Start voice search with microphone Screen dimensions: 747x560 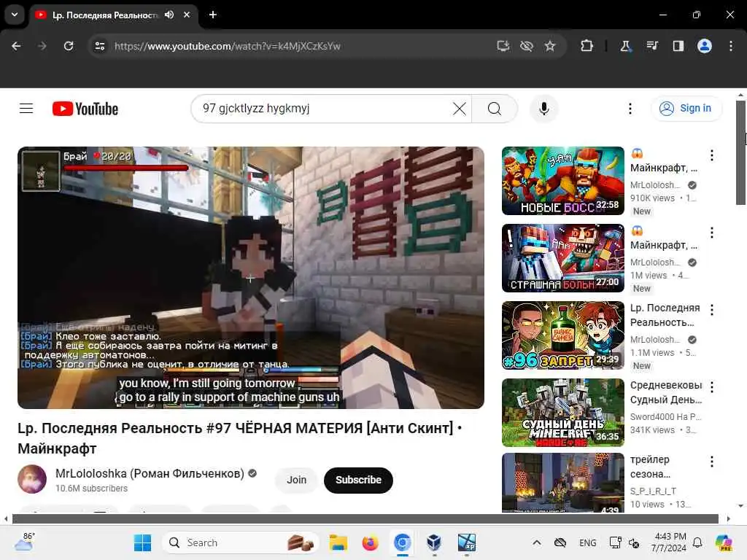543,109
